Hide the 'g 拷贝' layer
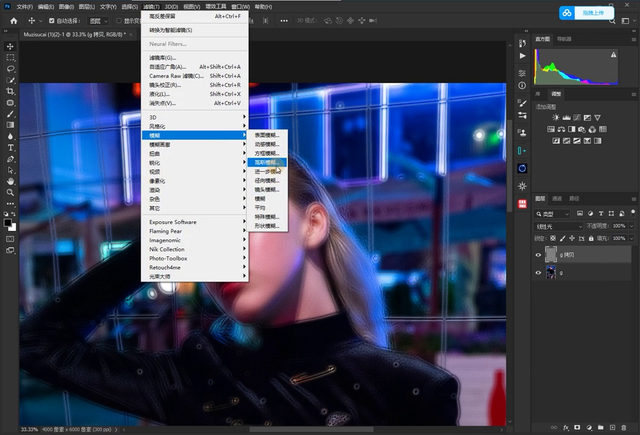This screenshot has height=435, width=640. point(538,255)
